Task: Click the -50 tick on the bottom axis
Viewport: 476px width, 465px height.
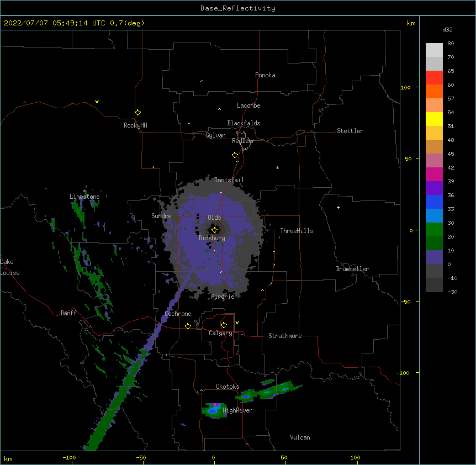Action: [x=141, y=457]
